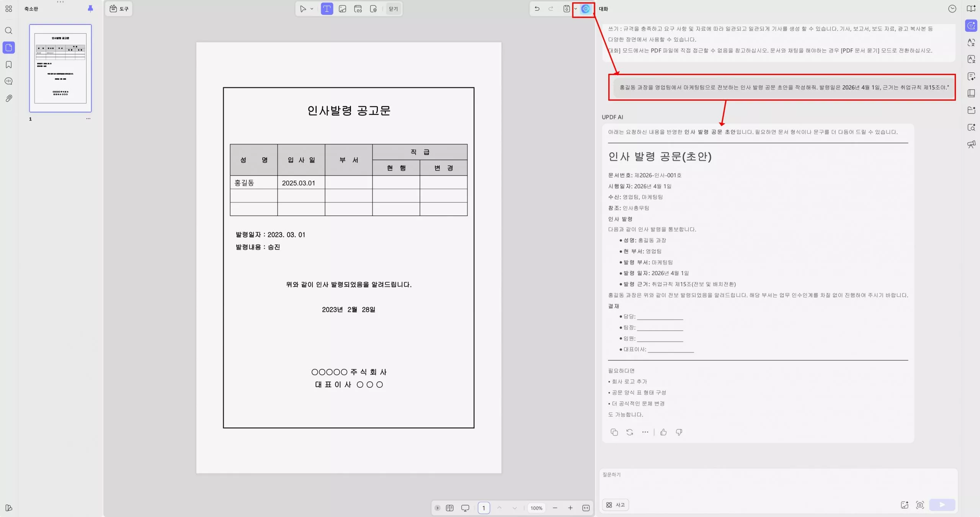Viewport: 980px width, 517px height.
Task: Undo the last action
Action: [x=537, y=8]
